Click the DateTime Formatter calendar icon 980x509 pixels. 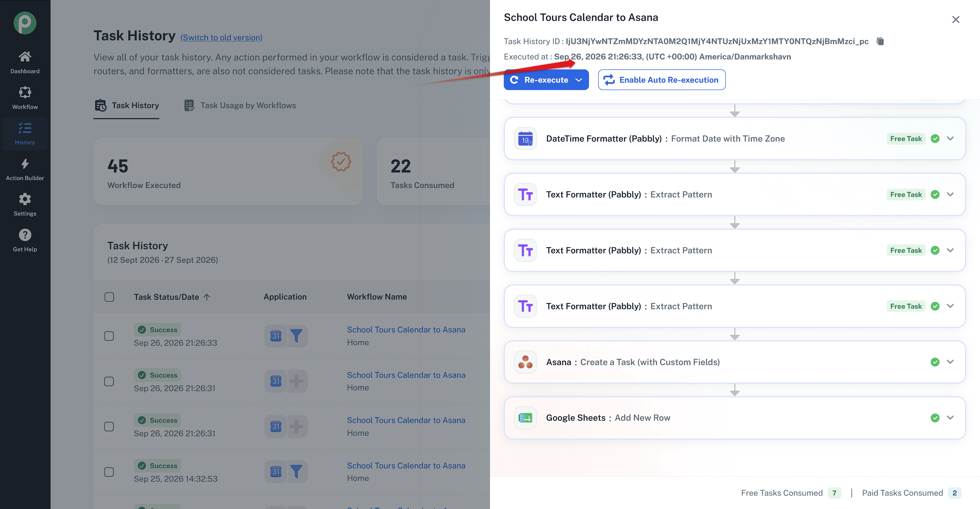[x=525, y=139]
